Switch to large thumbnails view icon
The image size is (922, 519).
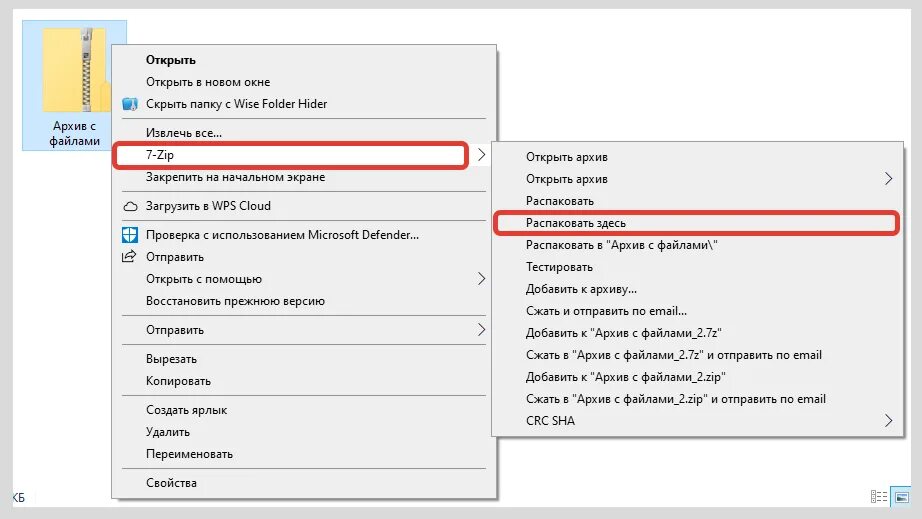[901, 497]
